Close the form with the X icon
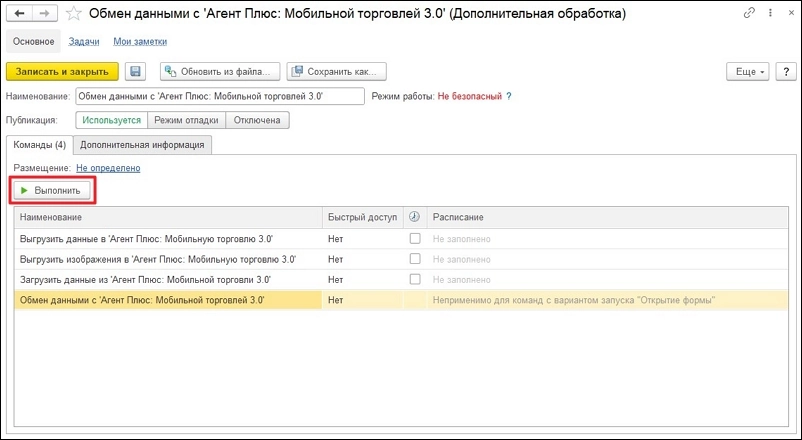802x440 pixels. click(790, 13)
